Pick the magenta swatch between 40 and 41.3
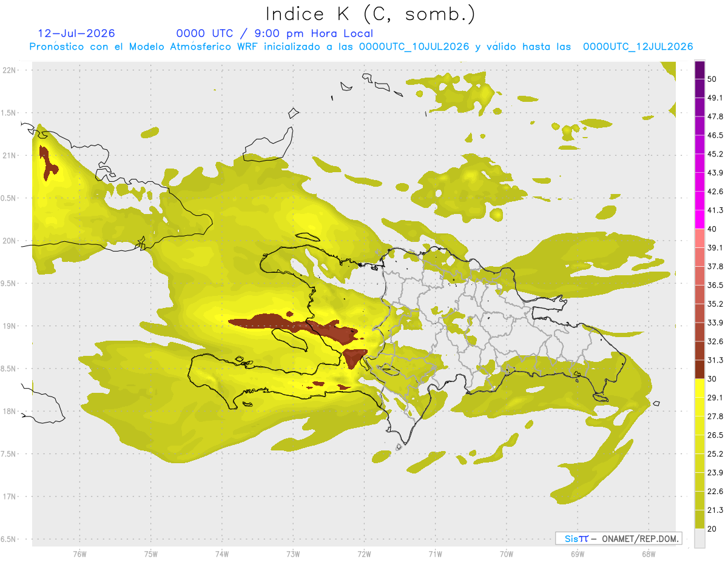The image size is (728, 562). click(700, 219)
